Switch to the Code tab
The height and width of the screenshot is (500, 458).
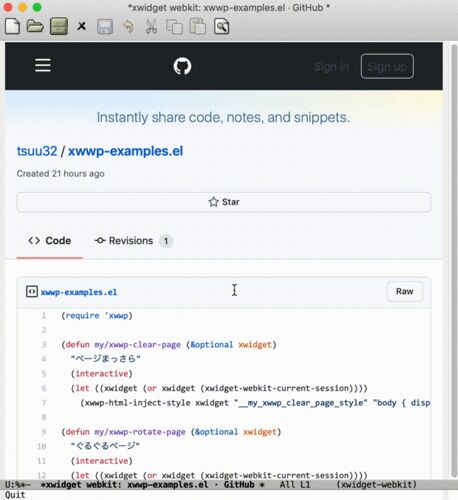50,241
